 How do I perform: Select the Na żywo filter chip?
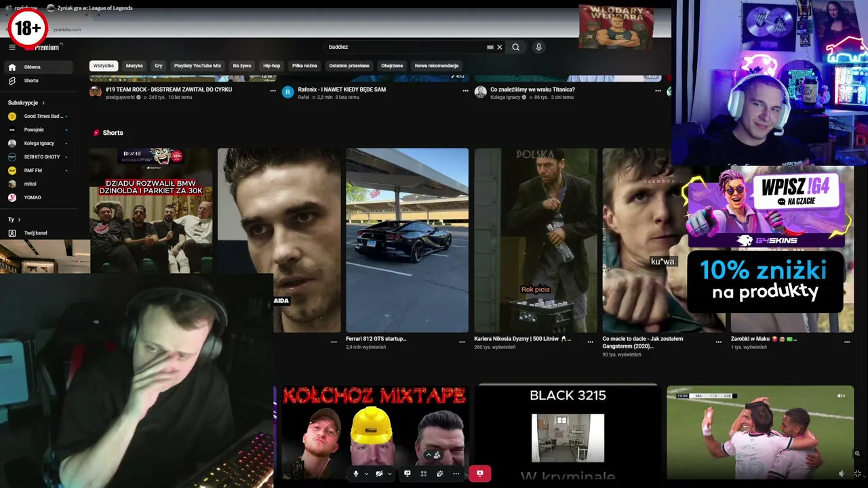click(242, 66)
